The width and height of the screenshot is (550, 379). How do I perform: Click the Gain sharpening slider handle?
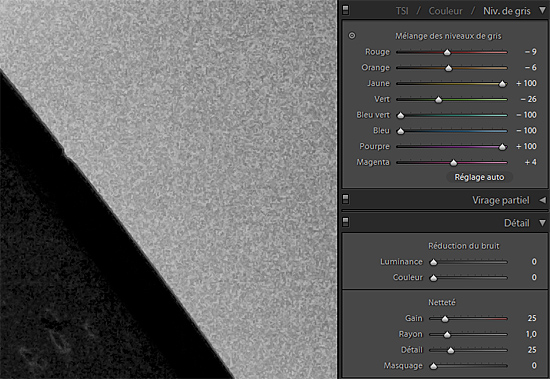[445, 319]
